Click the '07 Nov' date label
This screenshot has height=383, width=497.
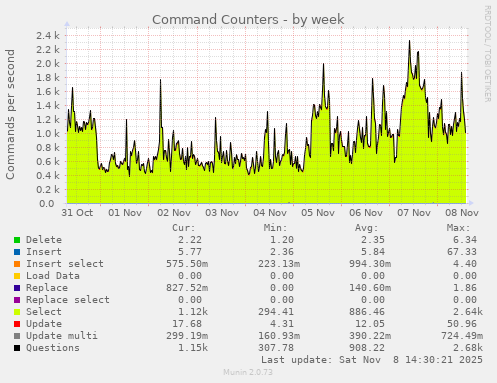414,213
